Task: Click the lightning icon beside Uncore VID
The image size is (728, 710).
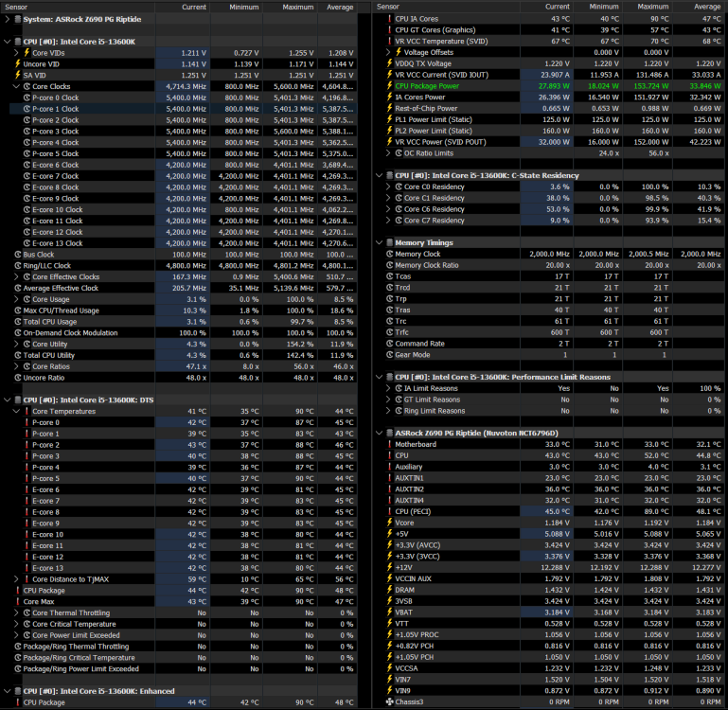Action: [18, 63]
